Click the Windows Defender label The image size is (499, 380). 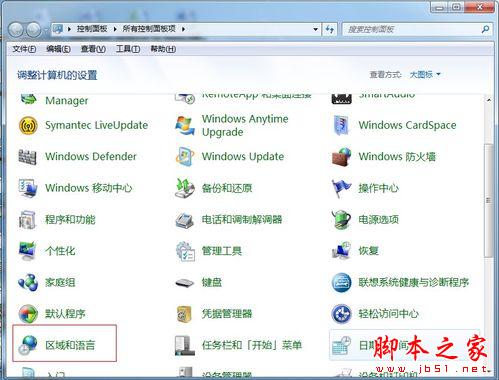pyautogui.click(x=91, y=157)
